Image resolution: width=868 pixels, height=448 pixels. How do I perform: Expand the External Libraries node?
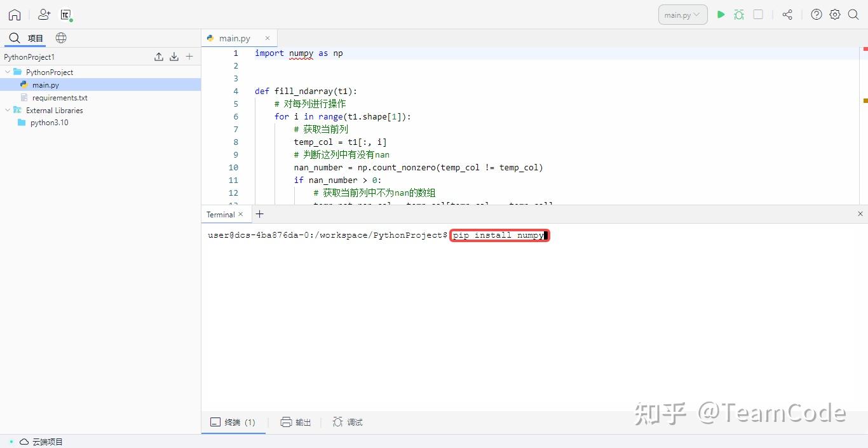[x=8, y=110]
